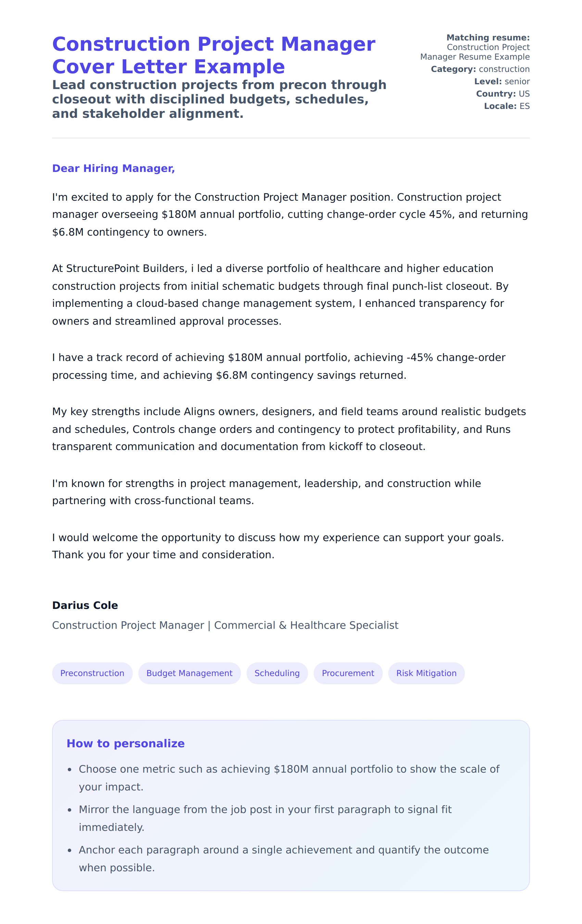Click the Locale ES label
The width and height of the screenshot is (582, 924).
(506, 106)
